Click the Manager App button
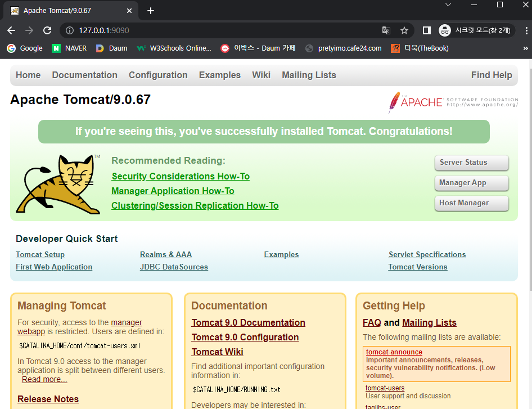 [472, 183]
